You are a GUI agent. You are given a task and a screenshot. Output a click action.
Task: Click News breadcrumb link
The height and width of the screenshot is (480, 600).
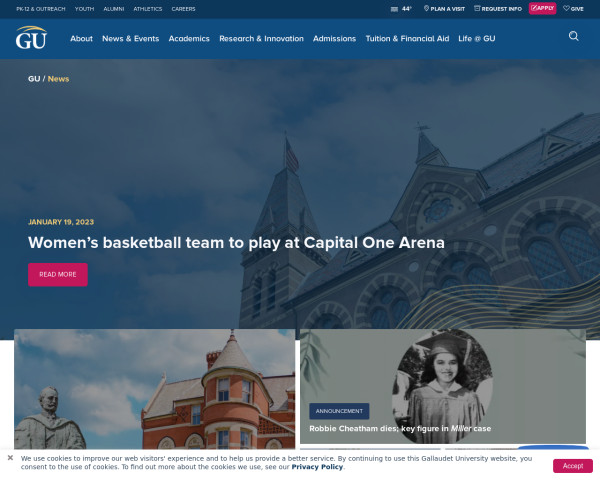coord(59,79)
